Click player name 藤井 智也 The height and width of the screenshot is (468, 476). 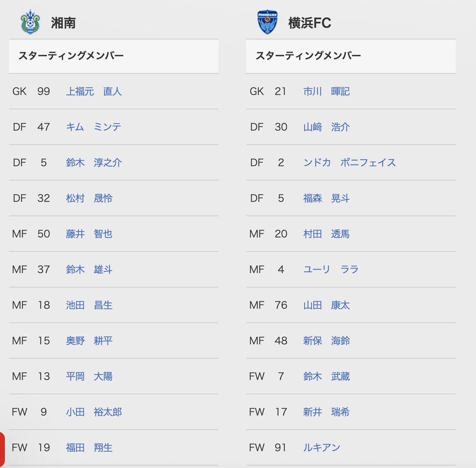pyautogui.click(x=89, y=234)
